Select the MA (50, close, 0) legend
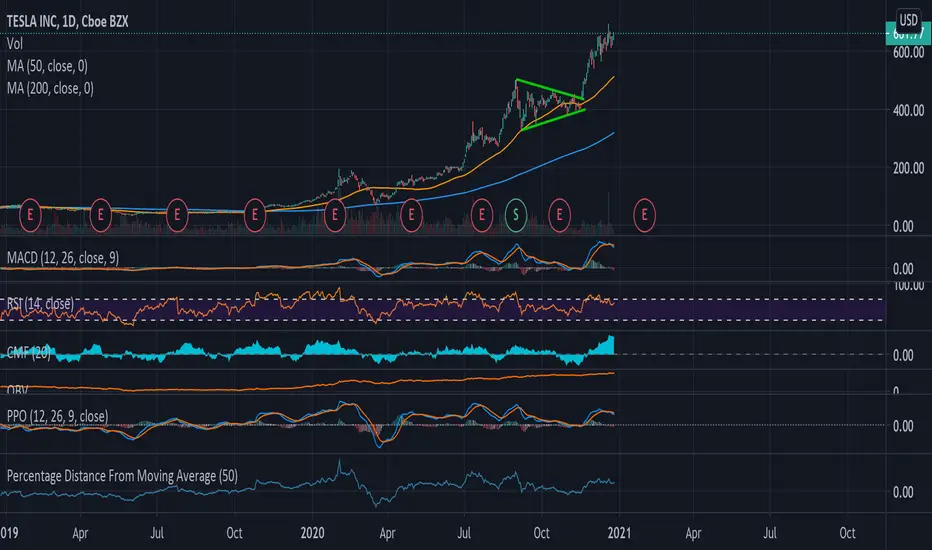This screenshot has width=932, height=550. [47, 66]
